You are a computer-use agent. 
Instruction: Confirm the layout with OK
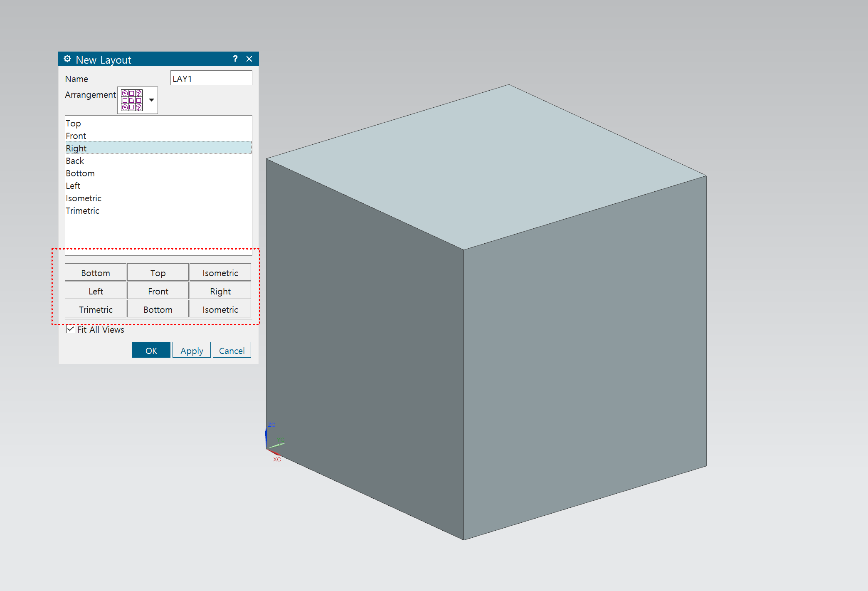pyautogui.click(x=151, y=350)
